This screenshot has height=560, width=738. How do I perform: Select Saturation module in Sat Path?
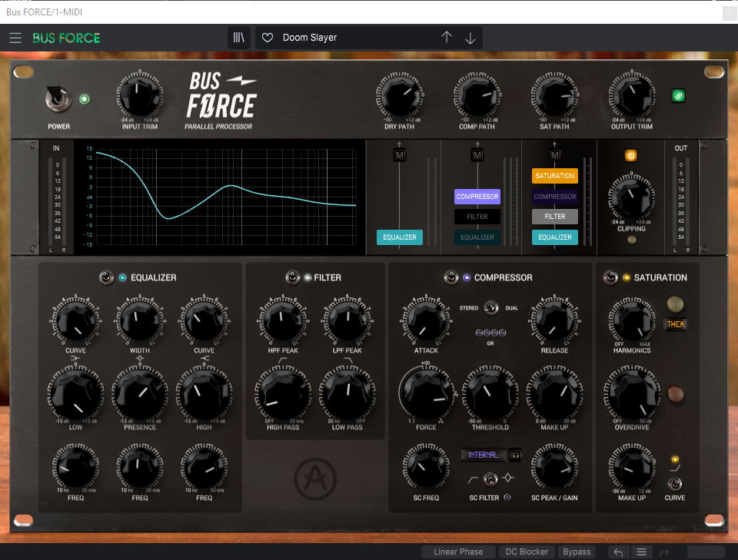(554, 176)
